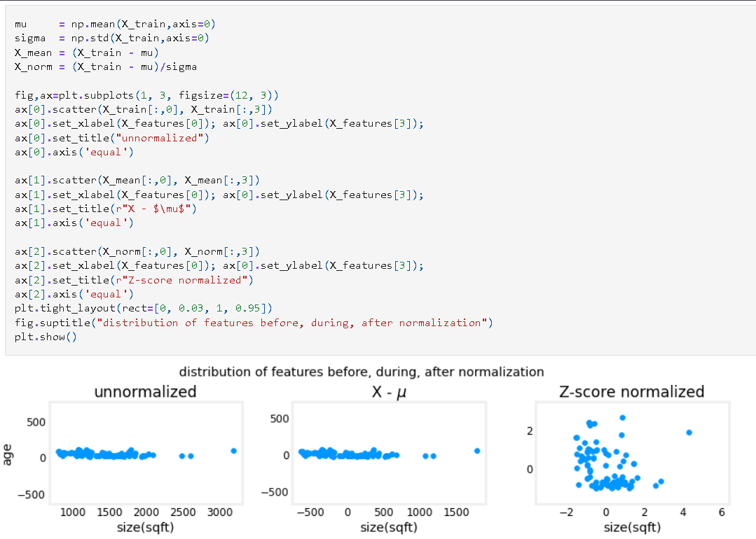The height and width of the screenshot is (539, 756).
Task: Click the ax[1].axis('equal') line
Action: (x=74, y=223)
